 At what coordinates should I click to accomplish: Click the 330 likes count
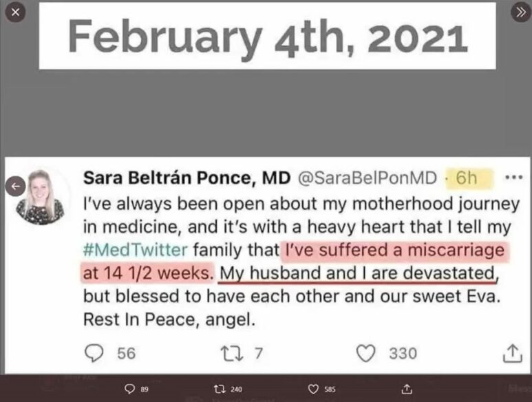click(x=403, y=353)
